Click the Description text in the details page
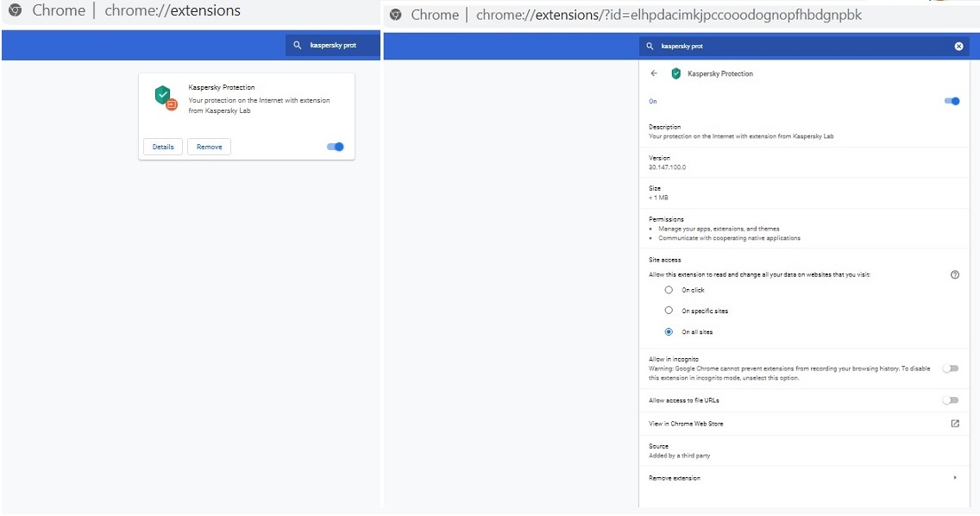The image size is (980, 516). coord(741,136)
